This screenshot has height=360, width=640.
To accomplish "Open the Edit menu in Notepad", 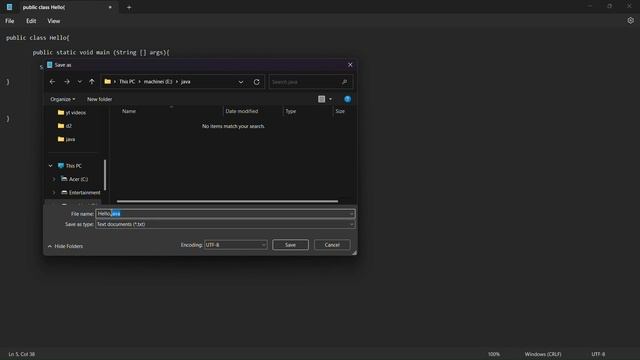I will pos(31,21).
